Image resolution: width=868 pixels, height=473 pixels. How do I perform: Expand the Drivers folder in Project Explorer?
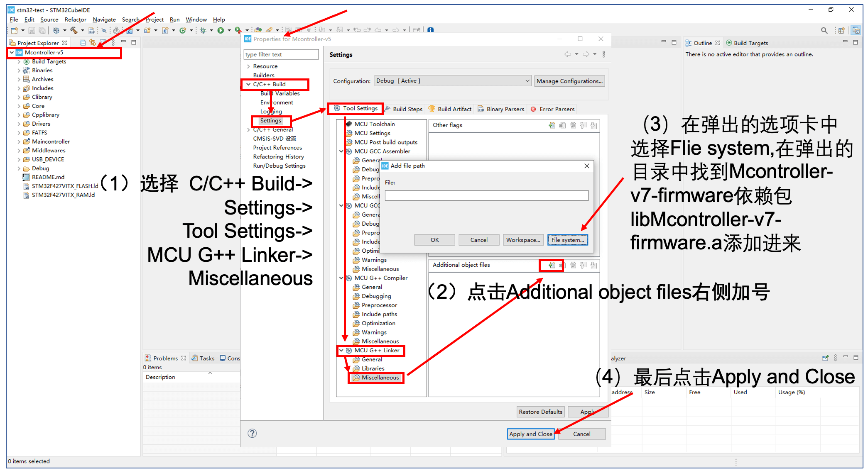tap(19, 124)
